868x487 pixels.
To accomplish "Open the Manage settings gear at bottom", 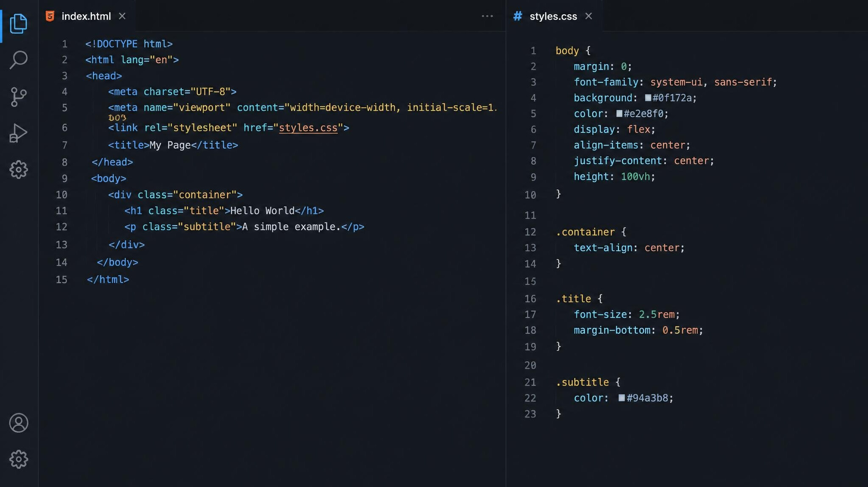I will [19, 459].
